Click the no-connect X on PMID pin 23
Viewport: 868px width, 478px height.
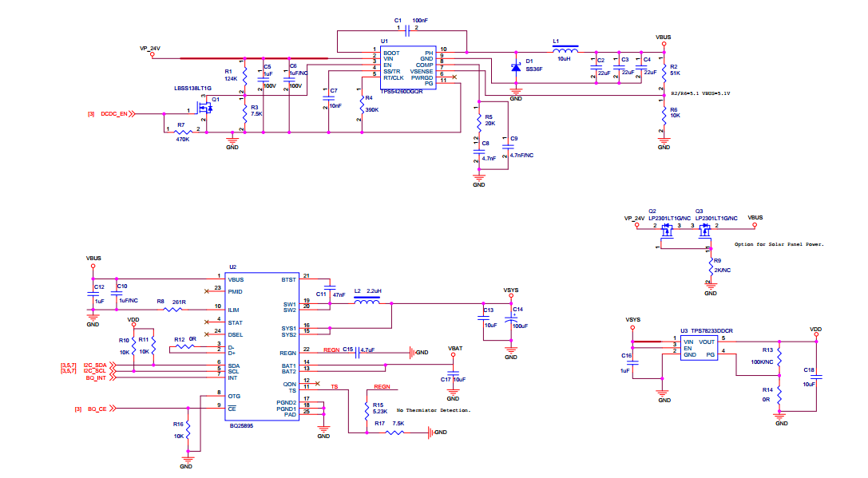click(x=207, y=290)
